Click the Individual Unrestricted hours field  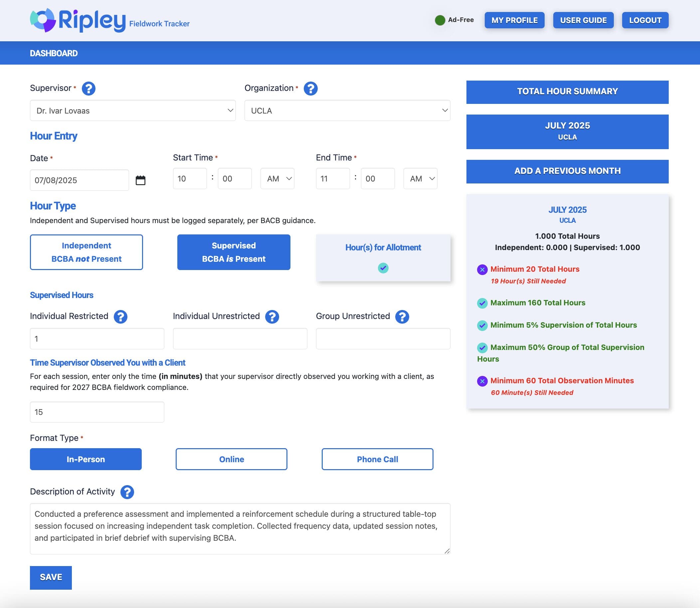[x=240, y=339]
